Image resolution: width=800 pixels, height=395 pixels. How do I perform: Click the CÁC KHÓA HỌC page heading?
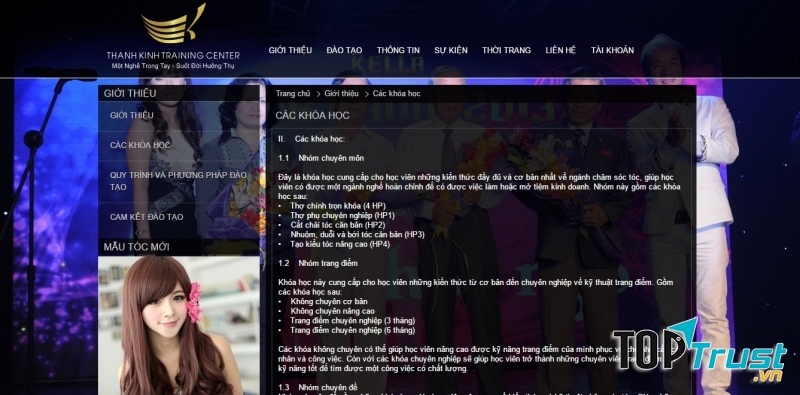click(x=313, y=115)
